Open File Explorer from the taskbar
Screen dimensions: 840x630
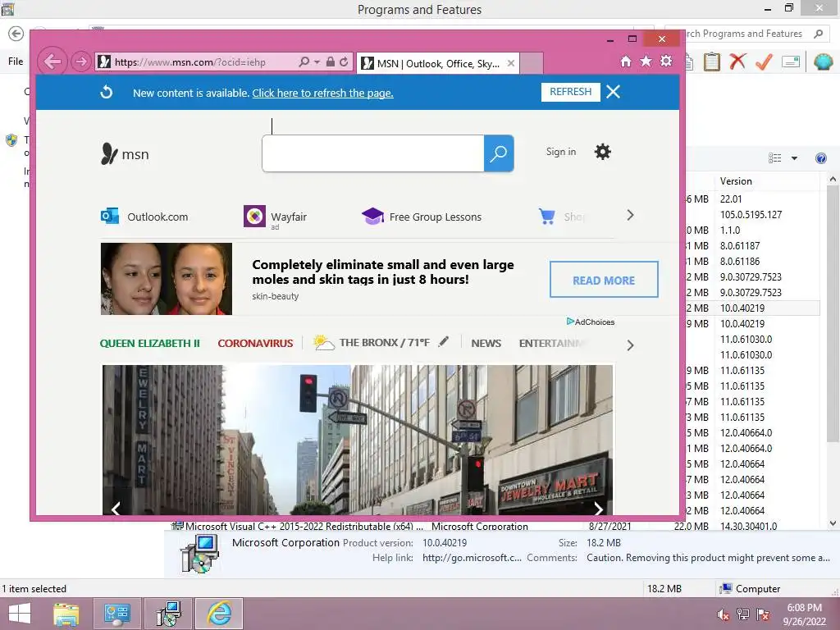66,614
